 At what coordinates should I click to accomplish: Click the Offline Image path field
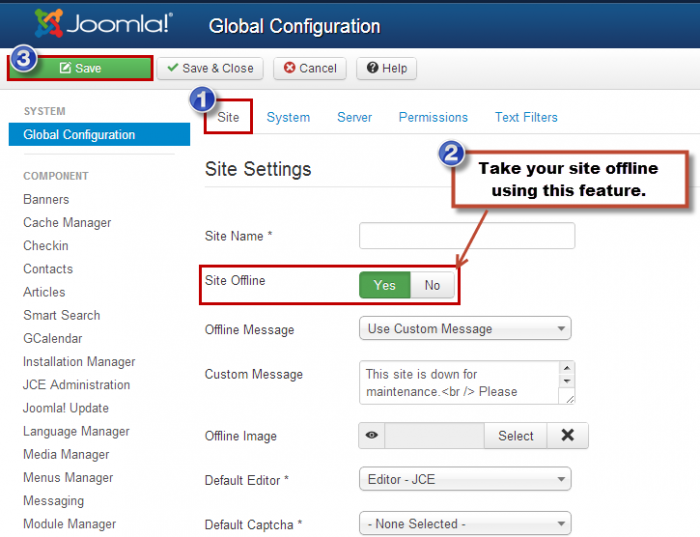(434, 436)
